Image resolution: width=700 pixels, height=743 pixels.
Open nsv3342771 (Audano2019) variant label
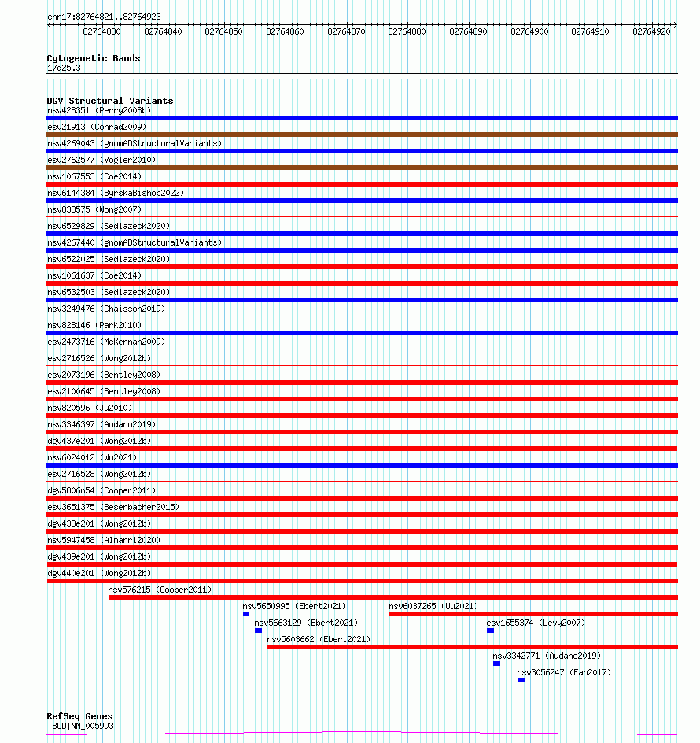coord(547,656)
